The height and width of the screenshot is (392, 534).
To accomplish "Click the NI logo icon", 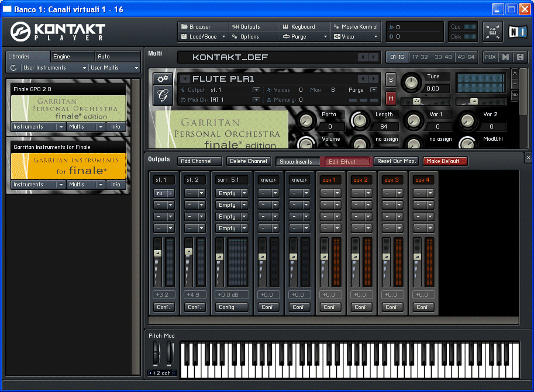I will click(516, 32).
